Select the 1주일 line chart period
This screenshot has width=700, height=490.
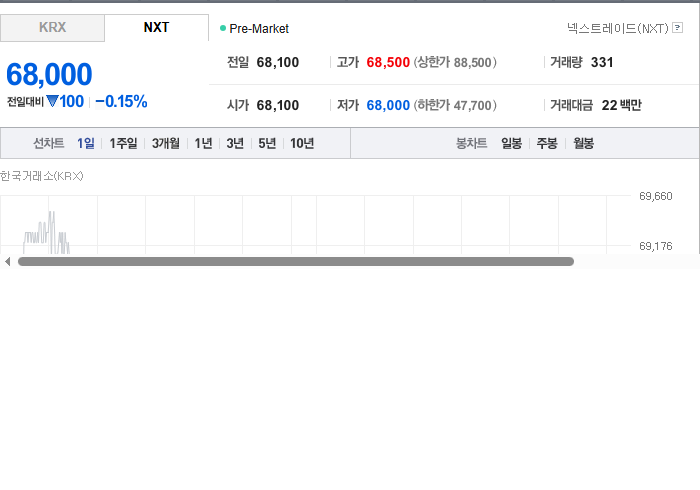[x=123, y=143]
